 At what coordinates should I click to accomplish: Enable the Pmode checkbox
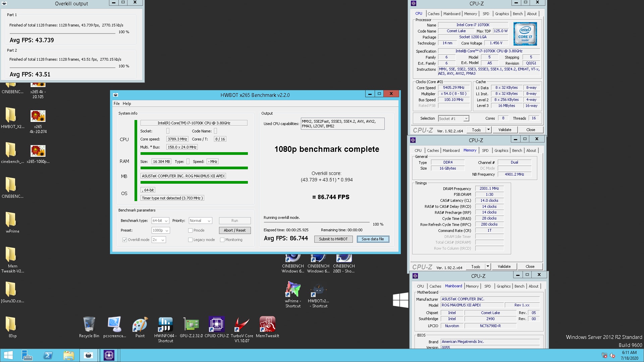pyautogui.click(x=191, y=231)
